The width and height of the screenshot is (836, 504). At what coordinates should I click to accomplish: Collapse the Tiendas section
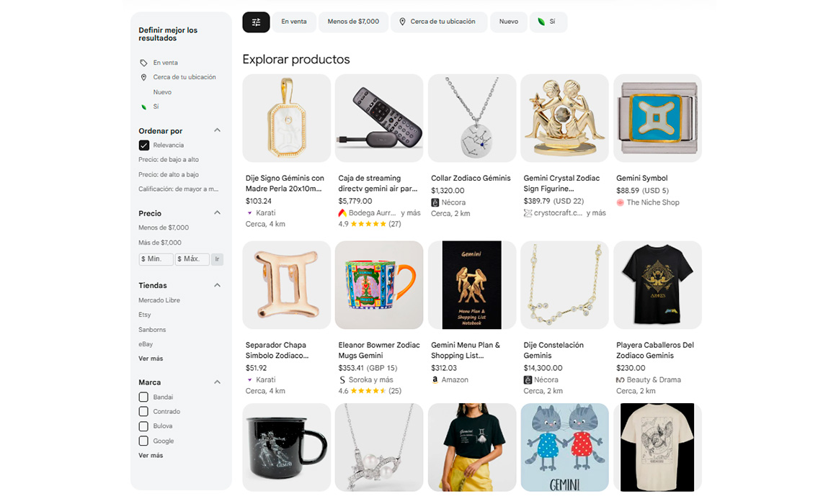click(217, 285)
